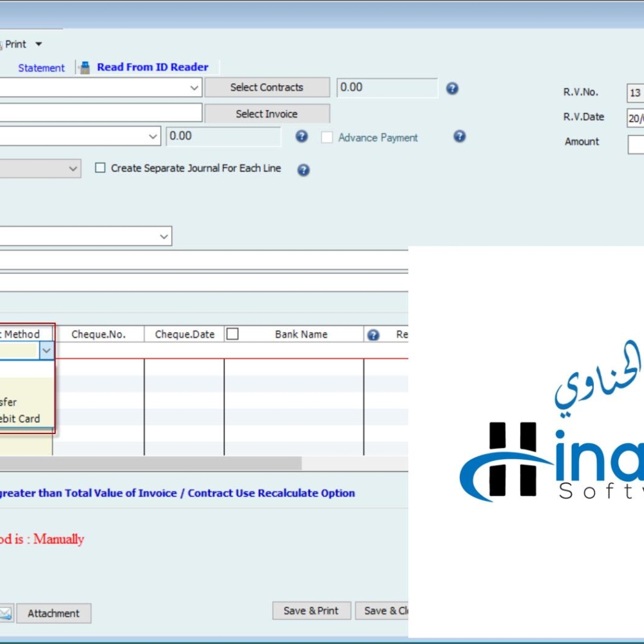Screen dimensions: 644x644
Task: Expand the Print dropdown arrow
Action: click(39, 44)
